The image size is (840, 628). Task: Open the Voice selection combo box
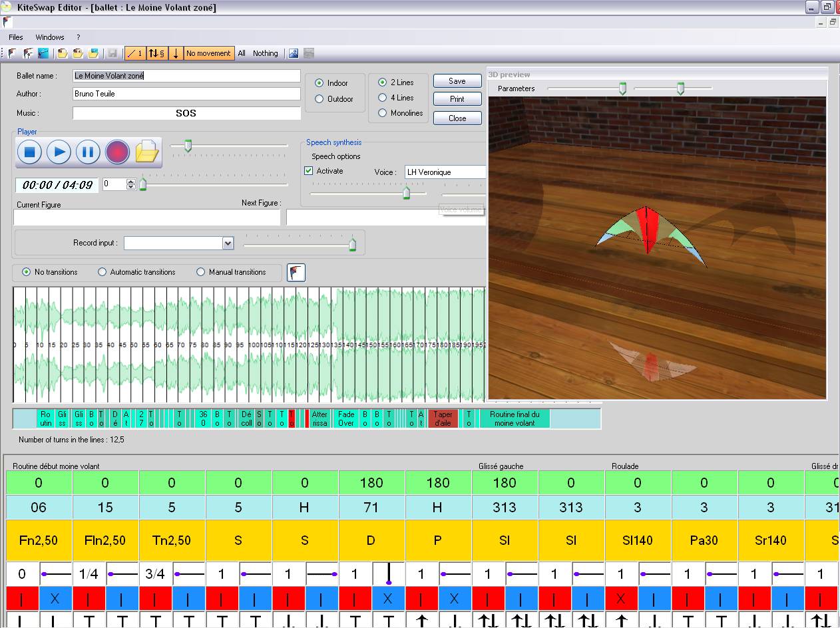tap(445, 172)
